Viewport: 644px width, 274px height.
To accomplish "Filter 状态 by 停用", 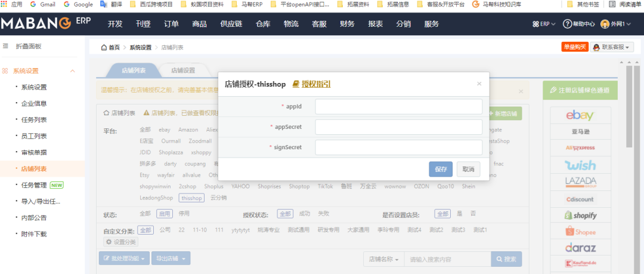I will [x=184, y=214].
